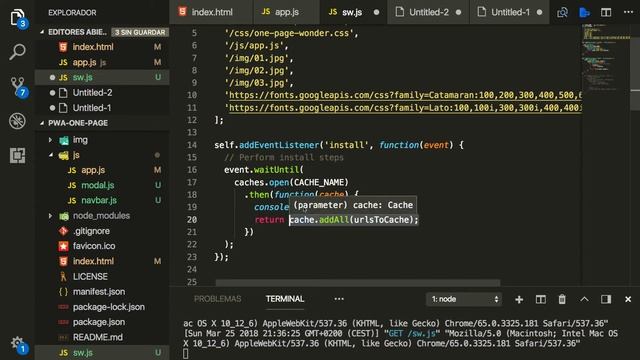Split the terminal panel

541,300
